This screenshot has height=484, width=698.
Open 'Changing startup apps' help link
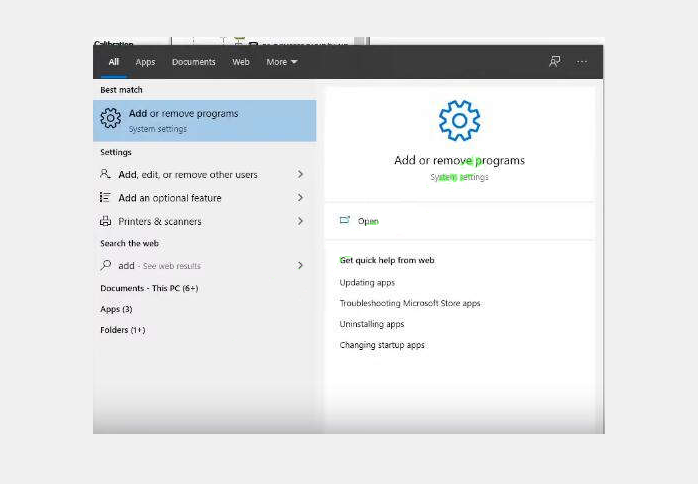coord(382,345)
